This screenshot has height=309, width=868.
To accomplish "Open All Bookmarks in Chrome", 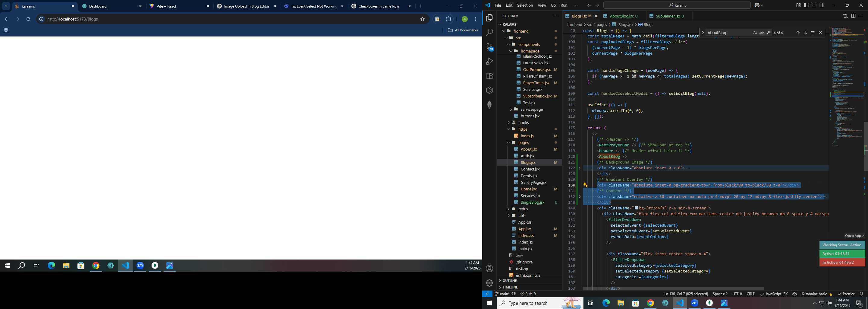I will click(463, 30).
